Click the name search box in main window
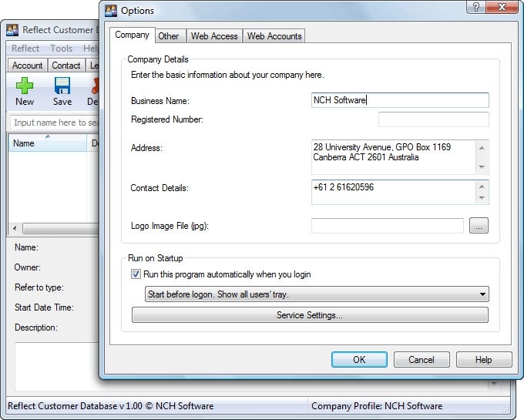Viewport: 524px width, 420px height. point(55,123)
